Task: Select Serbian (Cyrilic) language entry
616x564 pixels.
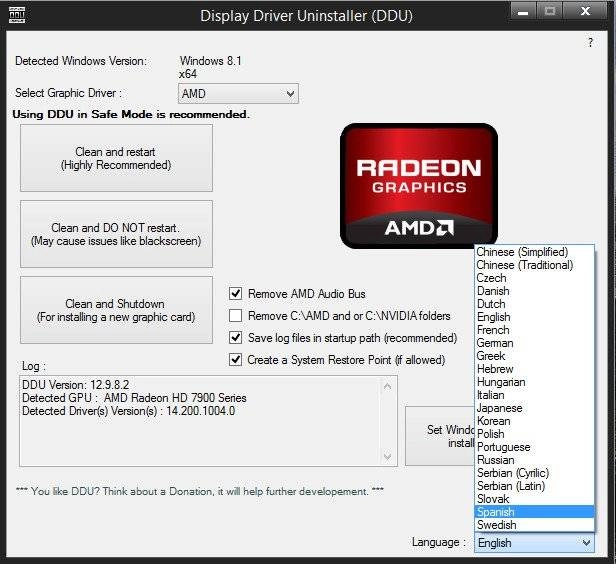Action: pos(534,472)
